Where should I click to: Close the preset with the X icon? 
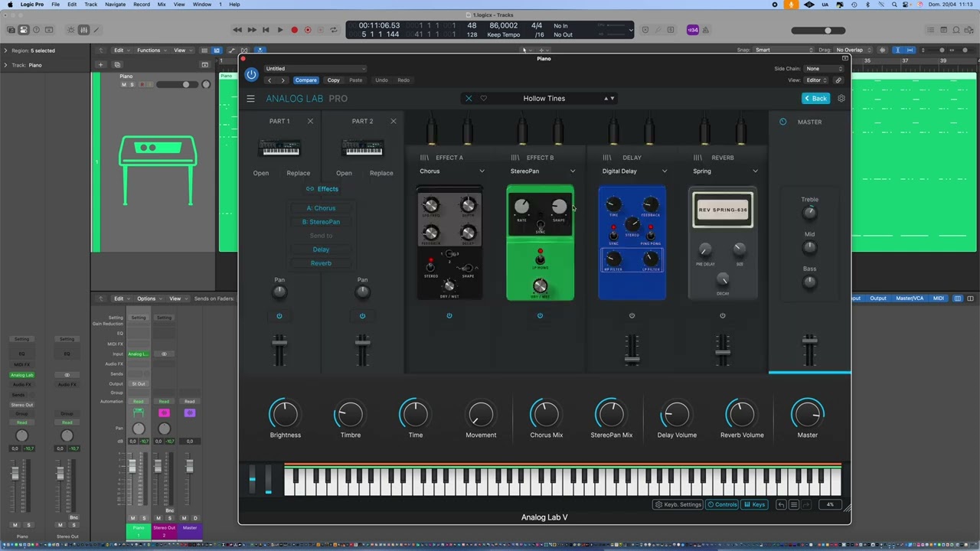[x=469, y=99]
